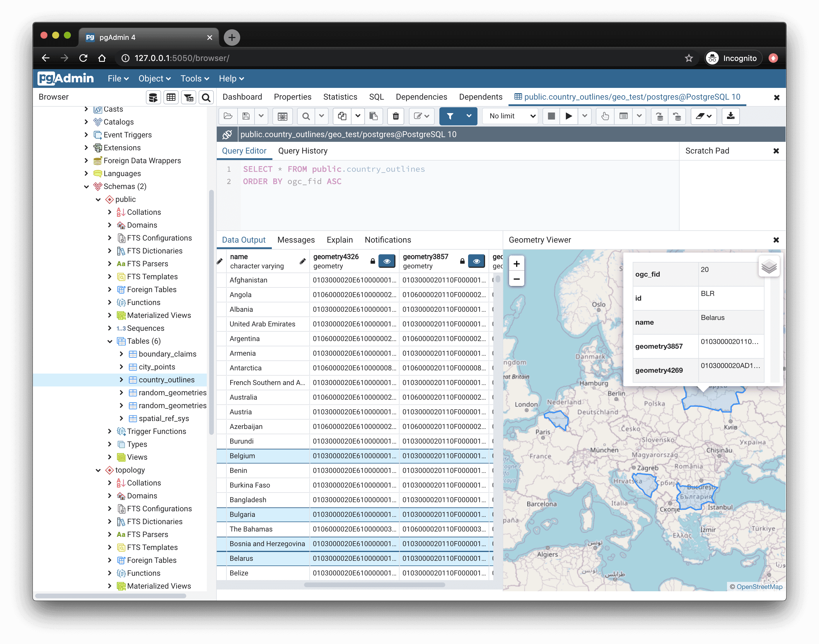
Task: Click the download/export results icon
Action: (x=729, y=116)
